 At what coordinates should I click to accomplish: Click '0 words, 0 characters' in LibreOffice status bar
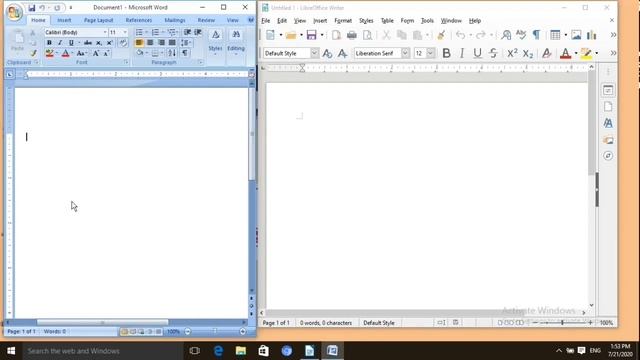click(x=326, y=323)
